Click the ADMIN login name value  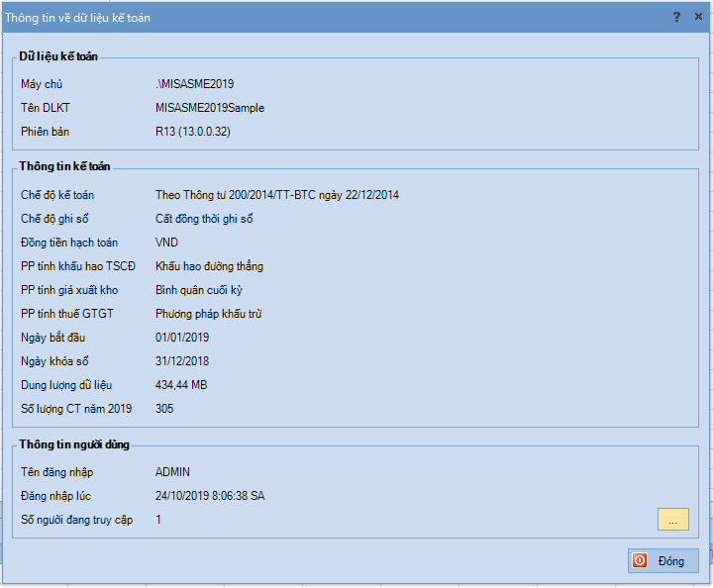pyautogui.click(x=172, y=472)
